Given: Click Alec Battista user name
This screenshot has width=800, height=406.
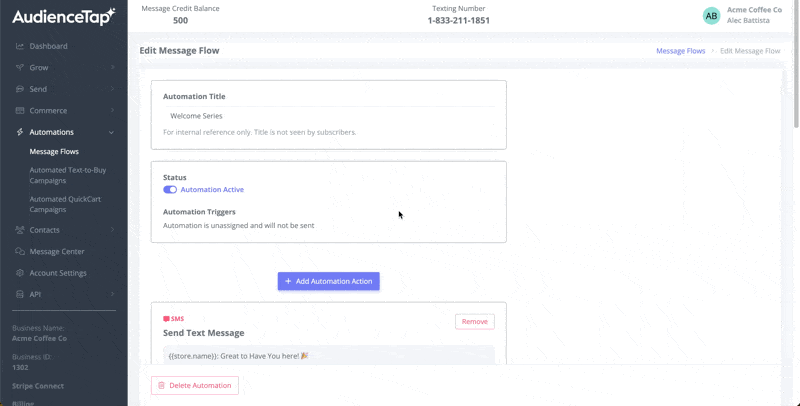Looking at the screenshot, I should [748, 20].
